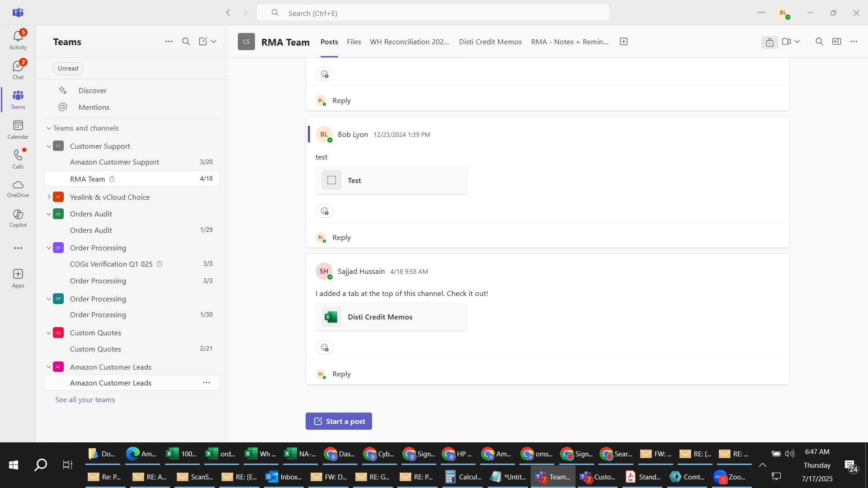Collapse the teal Order Processing team
The image size is (868, 488).
(x=49, y=299)
